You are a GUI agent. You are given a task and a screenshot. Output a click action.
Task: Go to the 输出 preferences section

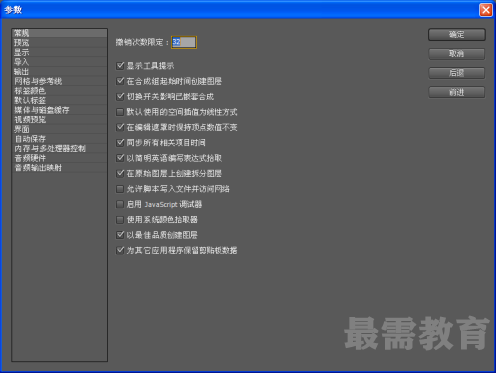59,72
